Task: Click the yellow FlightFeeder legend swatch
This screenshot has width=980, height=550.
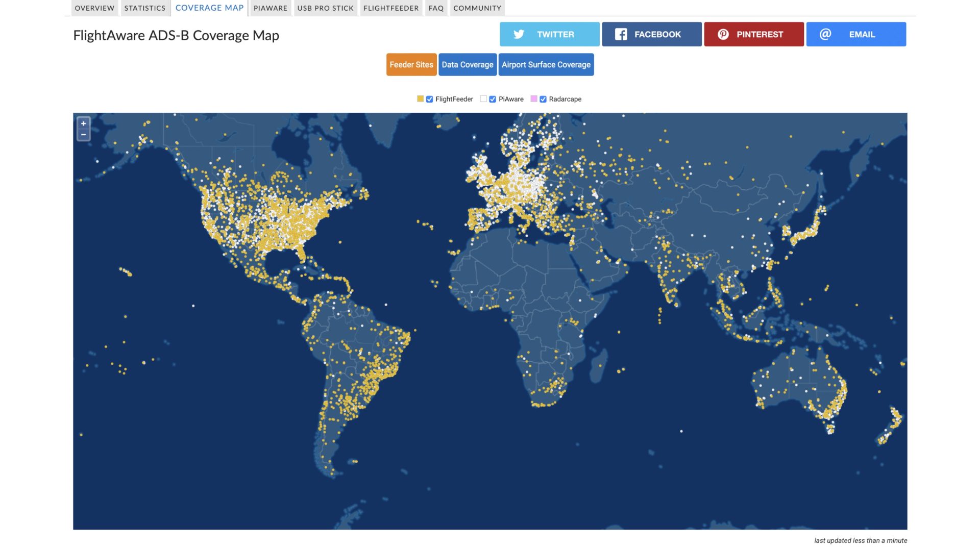Action: click(420, 99)
